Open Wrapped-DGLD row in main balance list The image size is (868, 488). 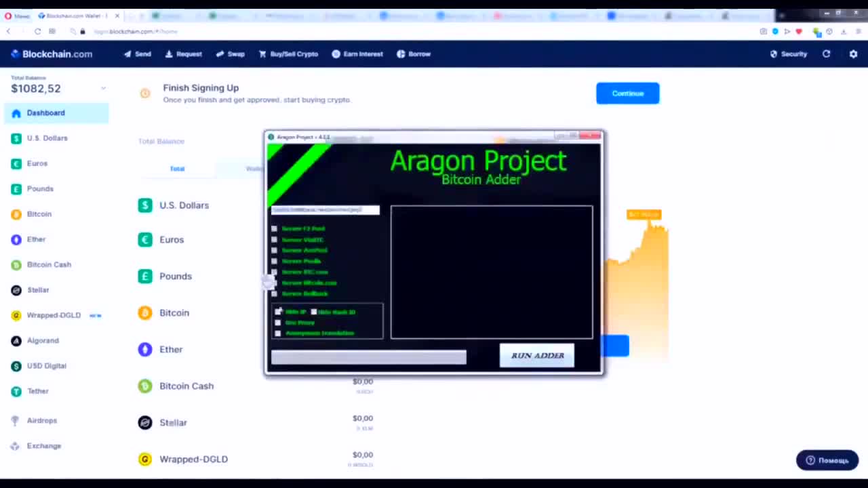[255, 460]
